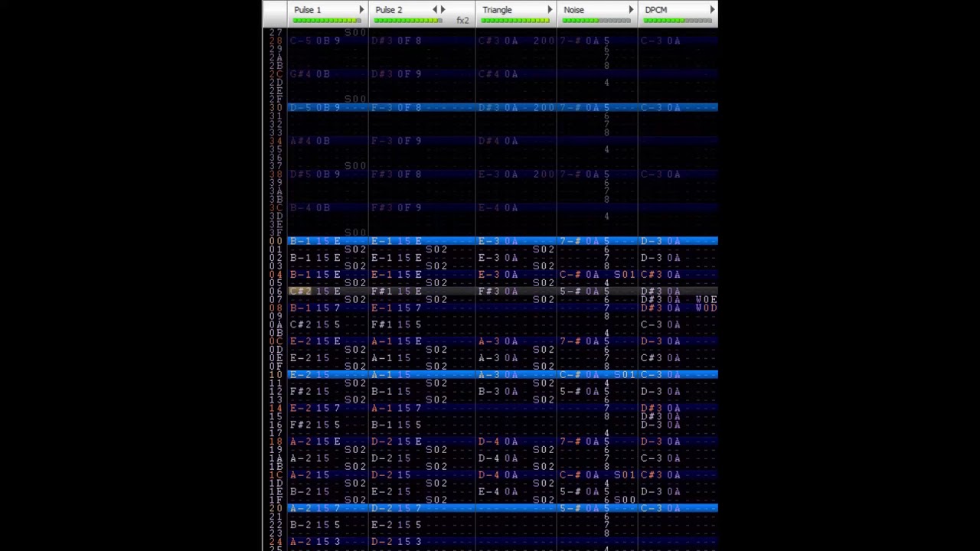Screen dimensions: 980x551
Task: Collapse an effect column on Pulse 2
Action: (435, 10)
